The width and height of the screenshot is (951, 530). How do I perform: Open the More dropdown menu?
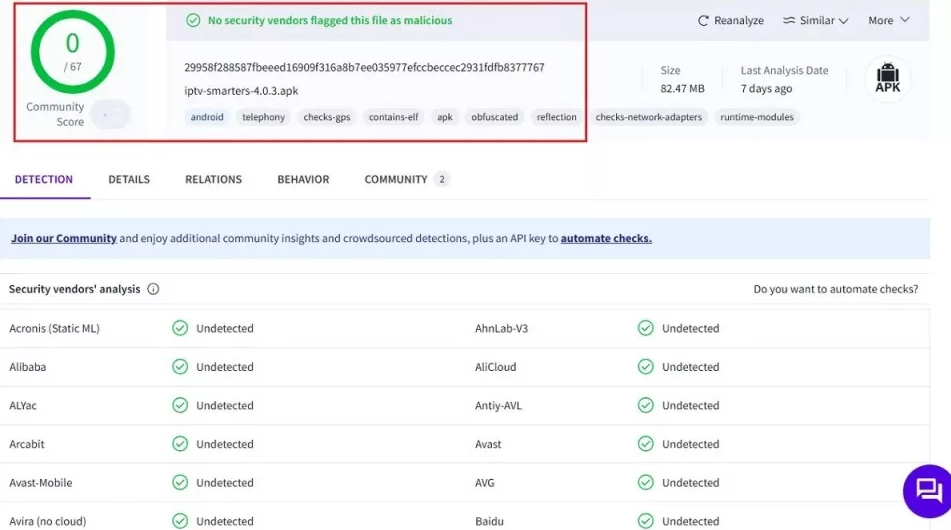click(x=889, y=21)
